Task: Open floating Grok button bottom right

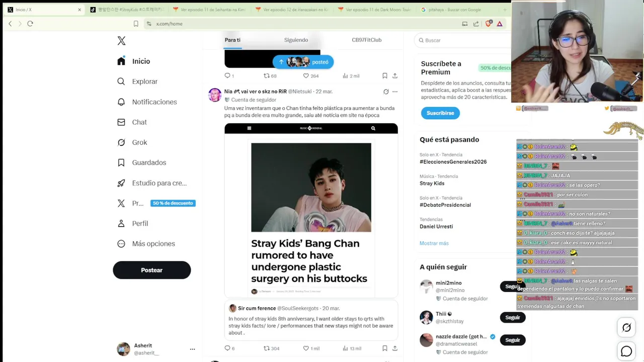Action: tap(626, 328)
